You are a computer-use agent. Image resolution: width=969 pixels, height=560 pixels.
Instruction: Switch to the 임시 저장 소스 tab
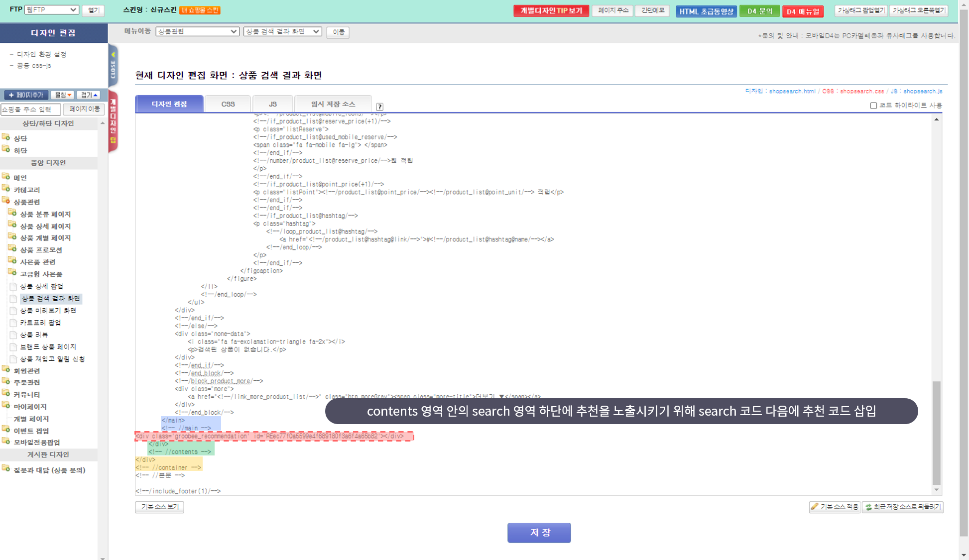click(x=333, y=104)
